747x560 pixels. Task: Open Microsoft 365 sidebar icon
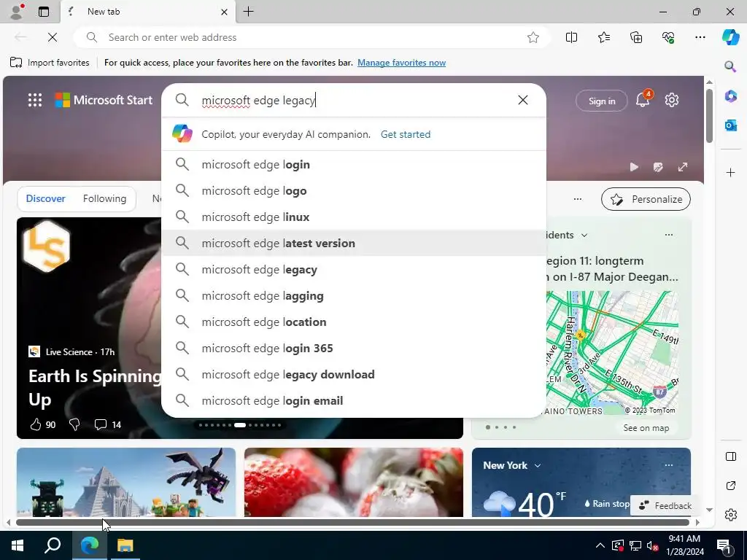[730, 96]
